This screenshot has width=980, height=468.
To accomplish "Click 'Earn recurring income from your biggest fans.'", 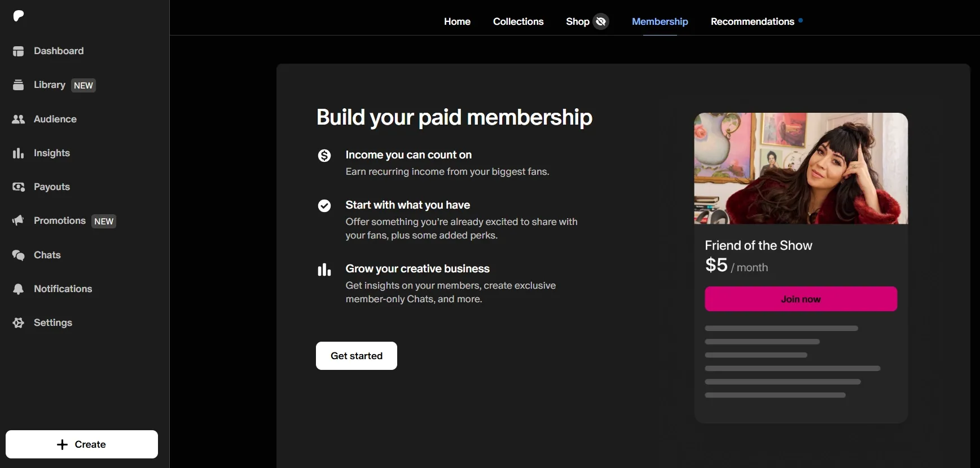I will (x=447, y=171).
